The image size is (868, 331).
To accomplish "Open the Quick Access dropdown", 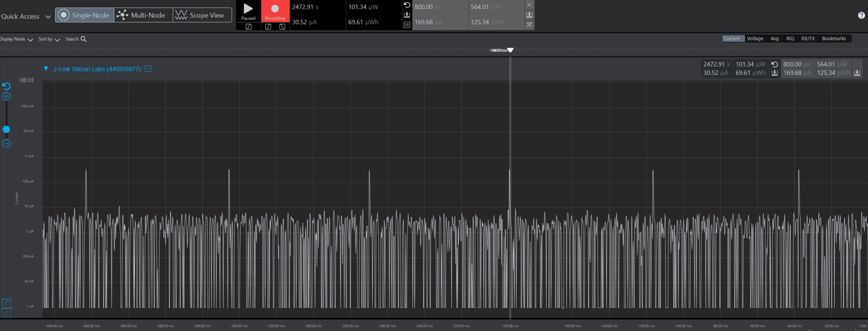I will (x=26, y=16).
